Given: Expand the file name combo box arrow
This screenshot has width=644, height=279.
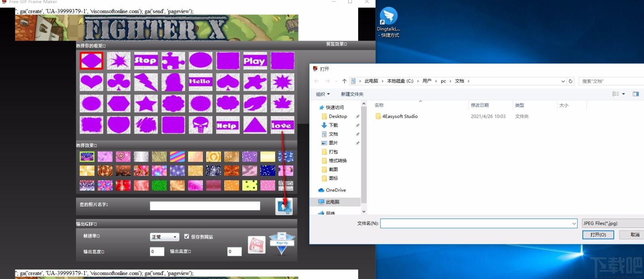Looking at the screenshot, I should point(574,223).
